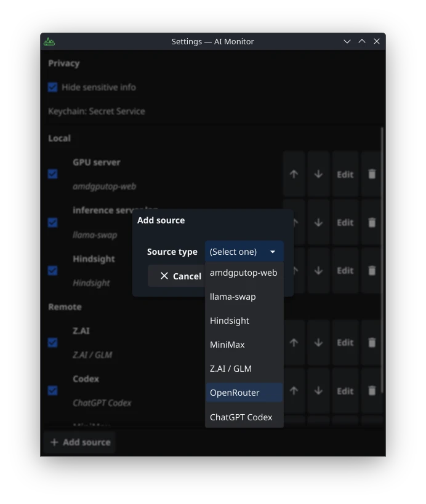Close the Settings — AI Monitor window
Image resolution: width=426 pixels, height=504 pixels.
[x=377, y=41]
